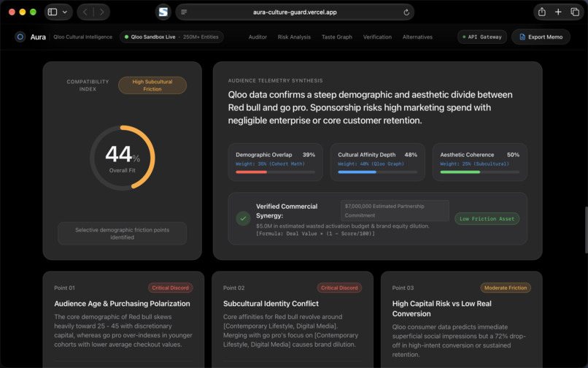Click the Selective demographic friction points box

(123, 234)
